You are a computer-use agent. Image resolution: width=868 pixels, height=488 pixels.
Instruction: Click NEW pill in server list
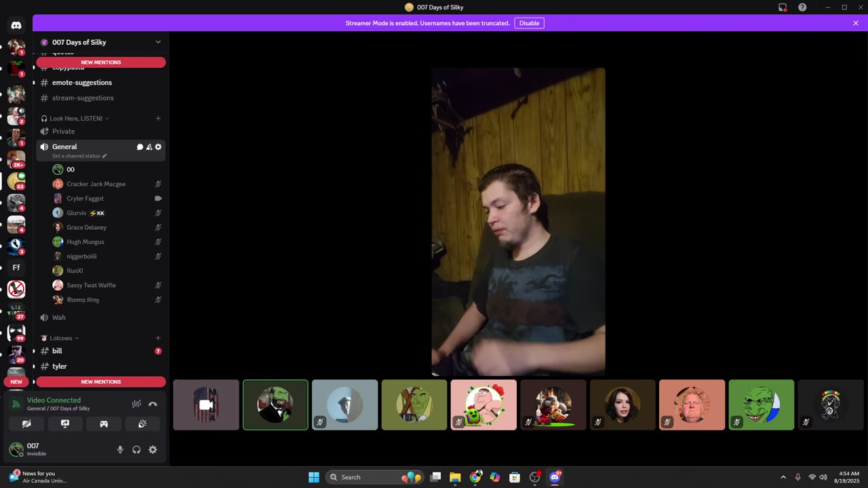[16, 382]
